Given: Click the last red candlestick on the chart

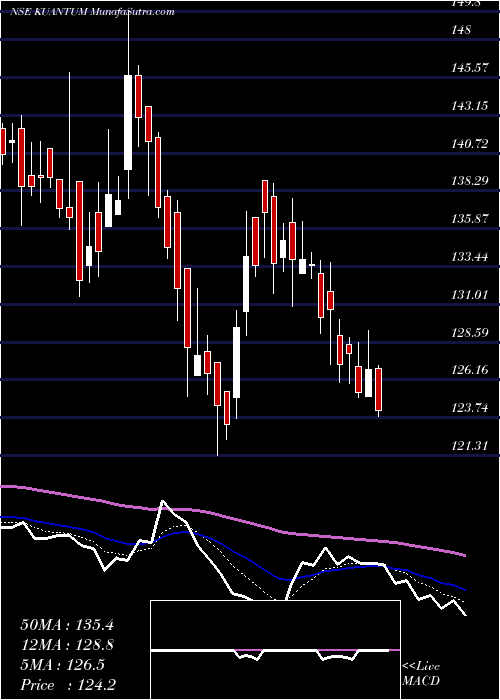Looking at the screenshot, I should [379, 389].
